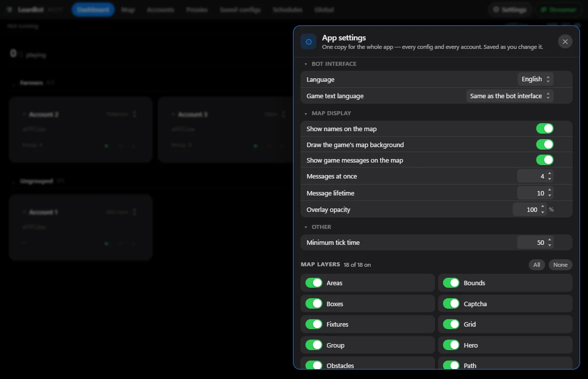Image resolution: width=588 pixels, height=379 pixels.
Task: Open the Settings button in the top bar
Action: click(x=510, y=10)
